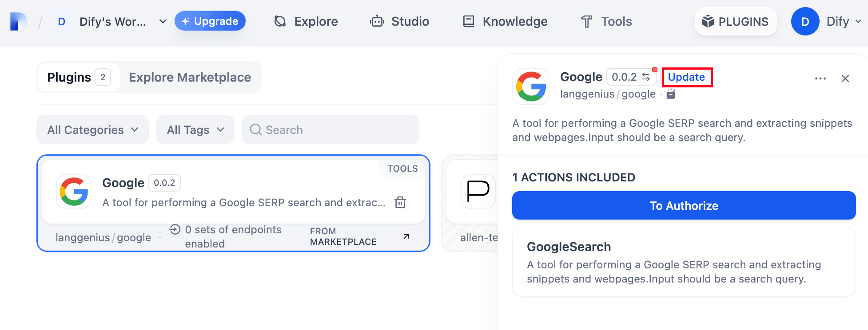Click the version switch arrows icon
The width and height of the screenshot is (868, 330).
pos(646,77)
